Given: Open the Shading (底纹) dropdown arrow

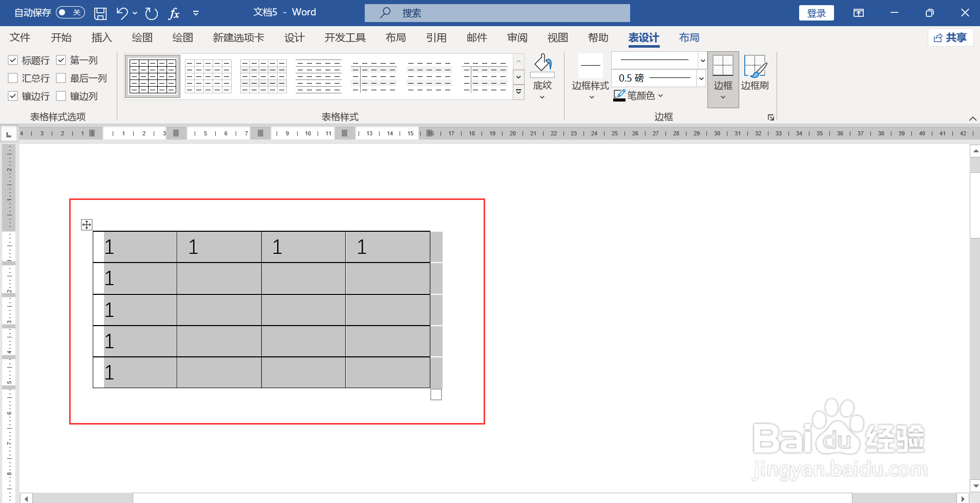Looking at the screenshot, I should click(542, 97).
